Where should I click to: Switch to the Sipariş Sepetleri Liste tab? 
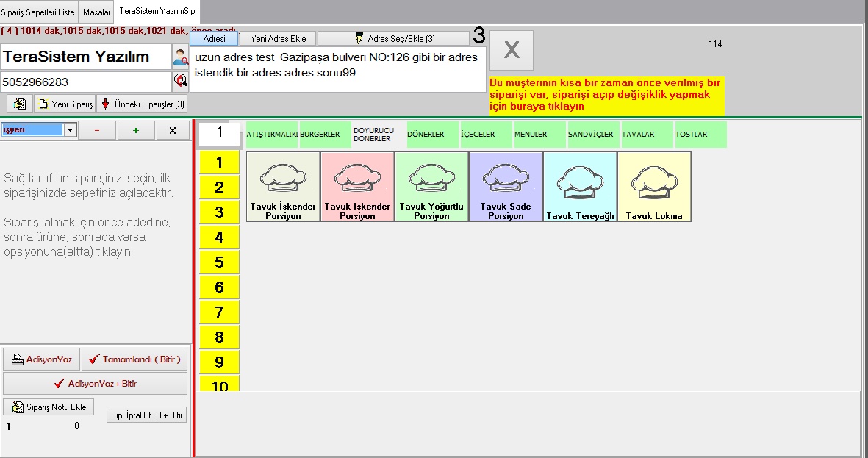pyautogui.click(x=37, y=12)
